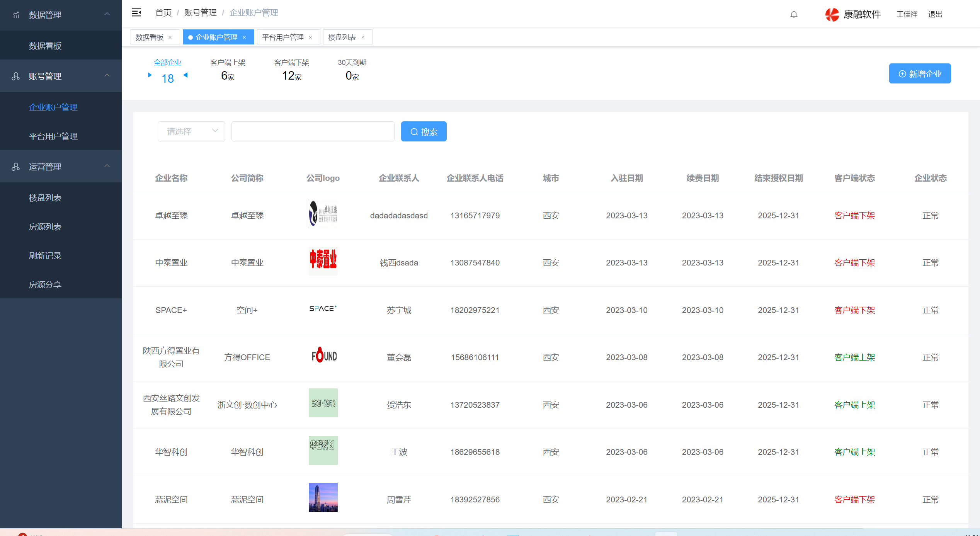980x536 pixels.
Task: Open the 请选择 search field dropdown
Action: (191, 131)
